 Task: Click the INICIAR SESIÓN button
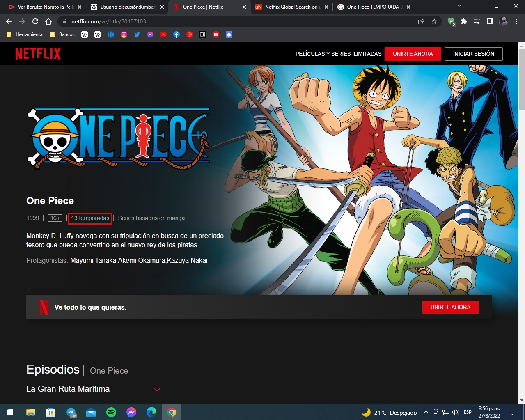point(474,54)
